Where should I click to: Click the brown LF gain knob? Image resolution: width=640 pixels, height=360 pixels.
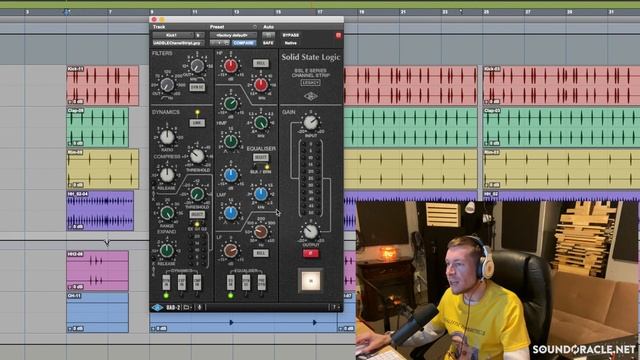231,250
